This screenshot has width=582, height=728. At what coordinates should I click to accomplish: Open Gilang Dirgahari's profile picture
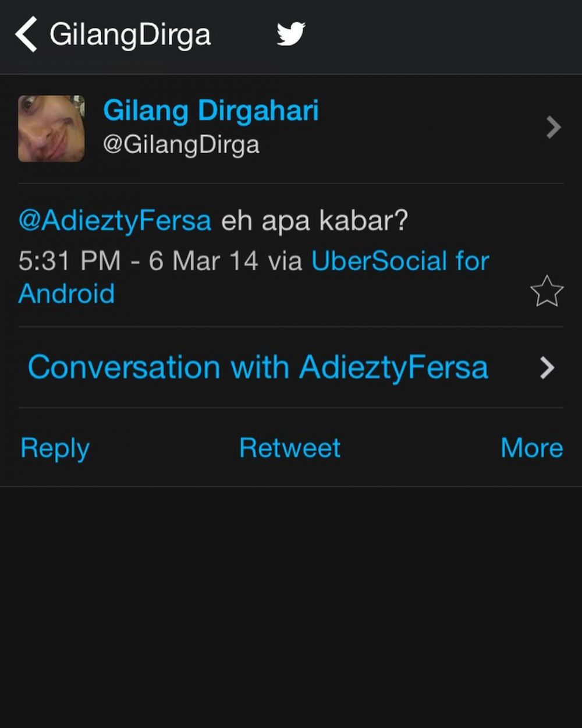(x=51, y=128)
